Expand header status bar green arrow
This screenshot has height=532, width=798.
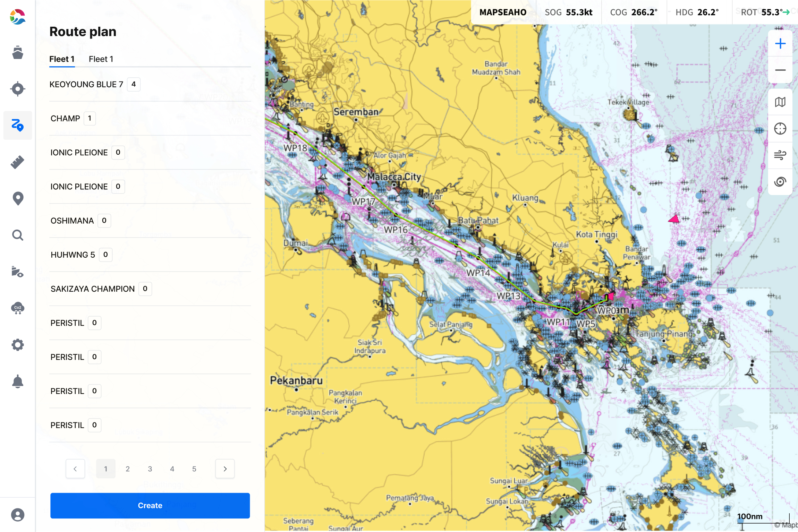click(786, 12)
